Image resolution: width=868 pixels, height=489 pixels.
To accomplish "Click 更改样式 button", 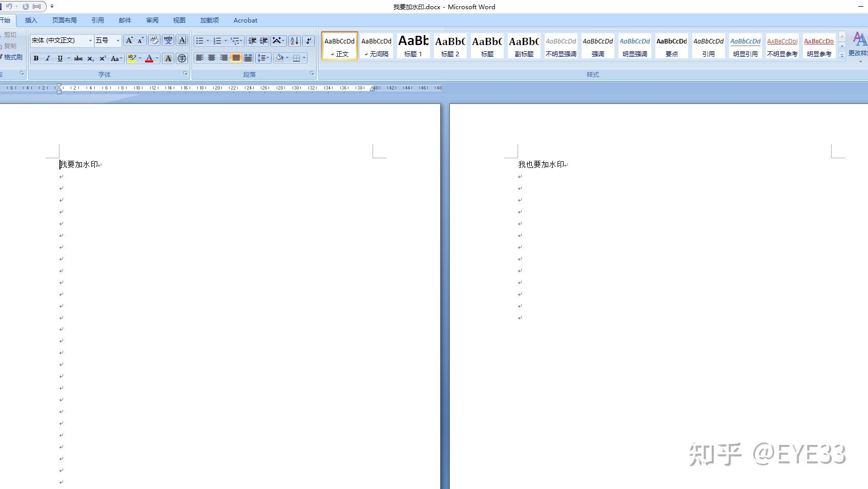I will pos(859,47).
